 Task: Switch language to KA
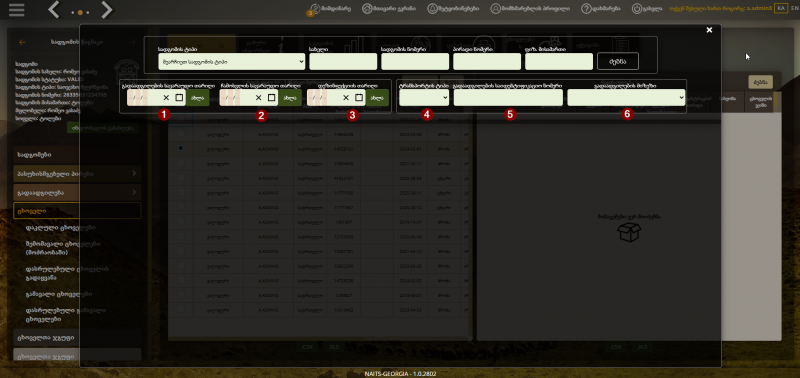click(x=781, y=9)
